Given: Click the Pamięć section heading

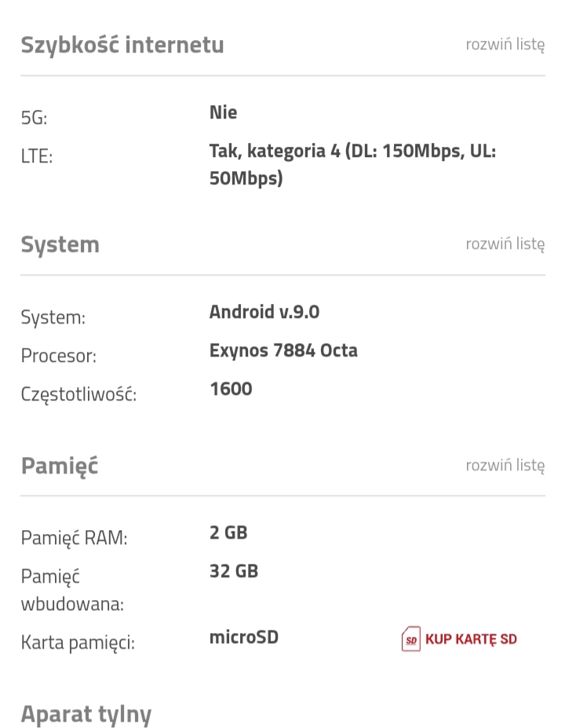Looking at the screenshot, I should 60,466.
